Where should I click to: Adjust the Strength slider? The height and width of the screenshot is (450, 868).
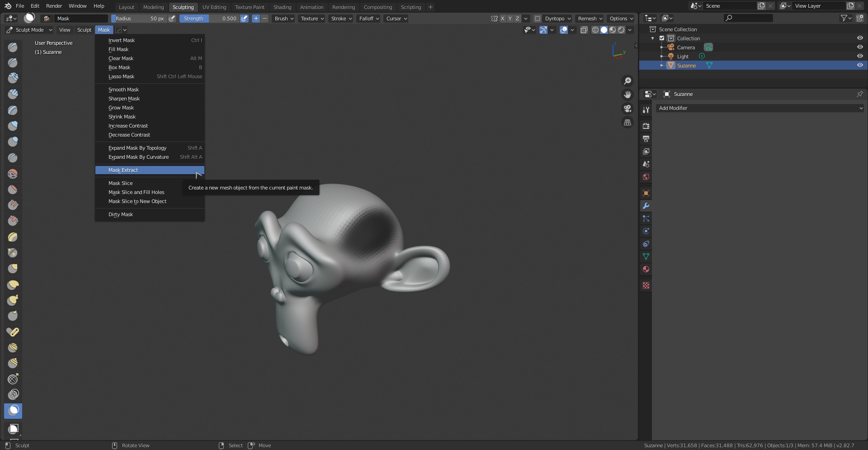pos(210,19)
